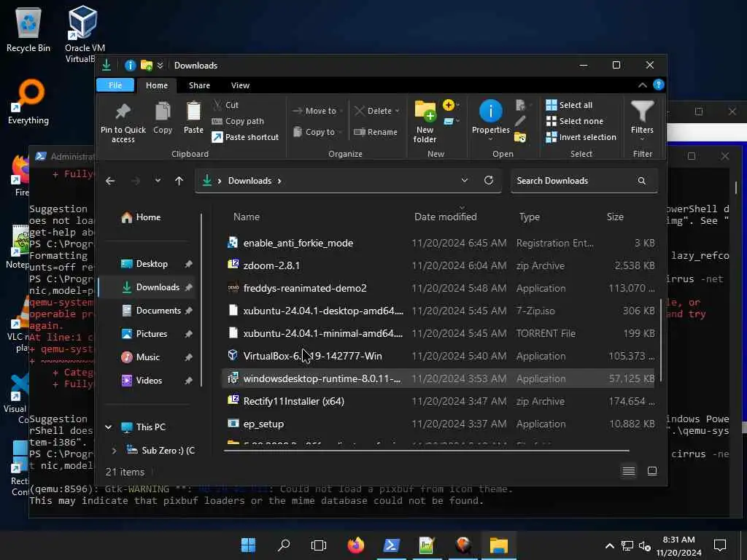This screenshot has height=560, width=747.
Task: Click New folder icon in title bar toolbar
Action: pos(147,65)
